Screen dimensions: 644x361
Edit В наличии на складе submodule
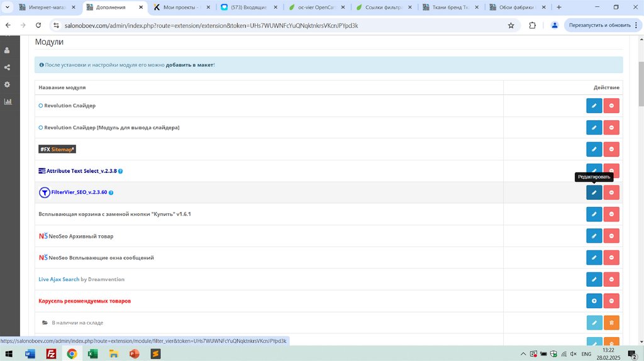[594, 323]
